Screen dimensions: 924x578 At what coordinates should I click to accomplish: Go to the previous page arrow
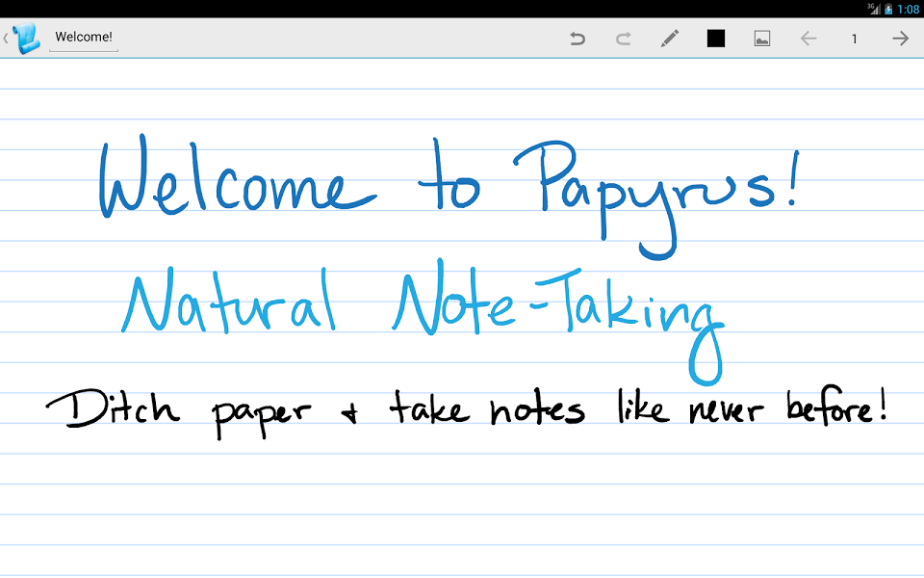pyautogui.click(x=808, y=39)
